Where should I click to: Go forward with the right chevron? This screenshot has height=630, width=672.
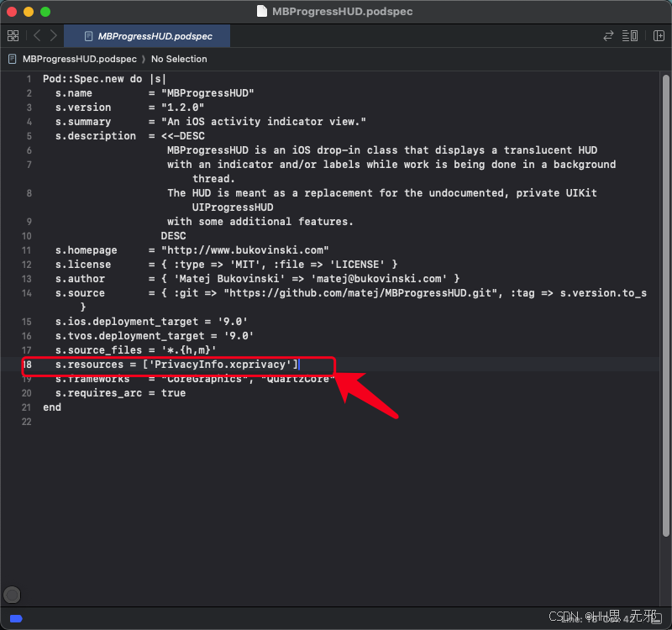tap(54, 35)
